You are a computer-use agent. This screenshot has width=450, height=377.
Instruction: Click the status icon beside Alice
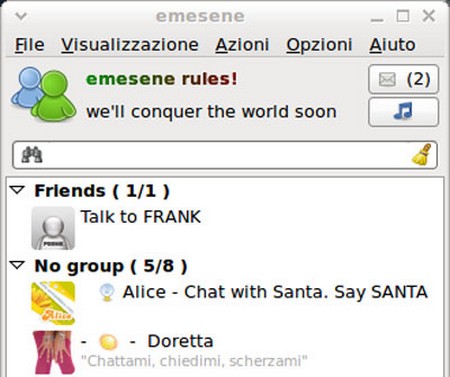(x=107, y=292)
